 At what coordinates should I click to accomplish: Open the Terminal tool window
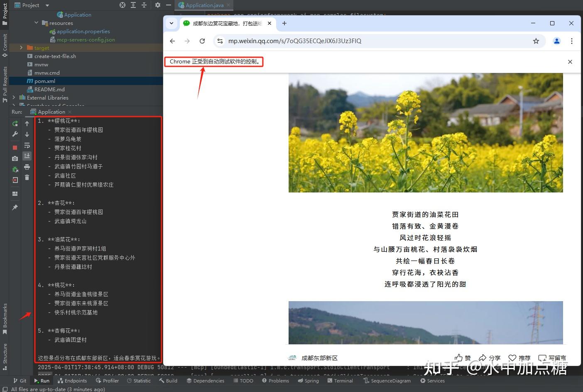point(340,380)
